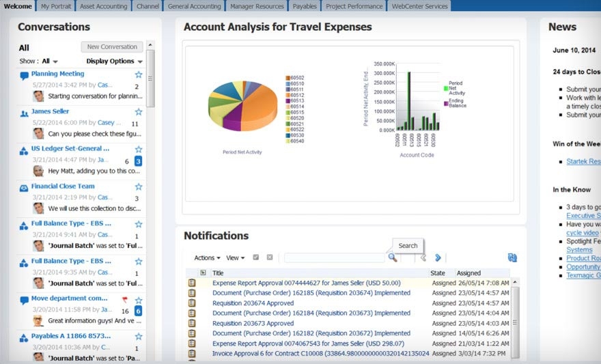Click the New Conversation button
The height and width of the screenshot is (364, 601).
112,47
